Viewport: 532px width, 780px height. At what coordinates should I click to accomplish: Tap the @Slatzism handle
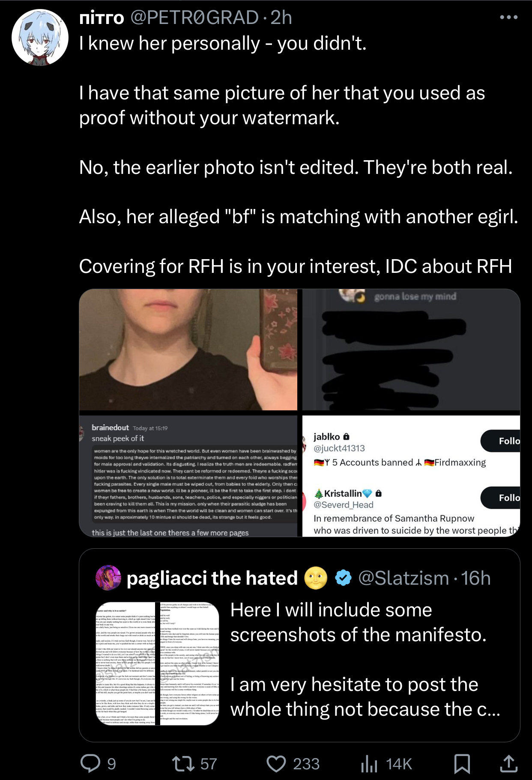[403, 578]
